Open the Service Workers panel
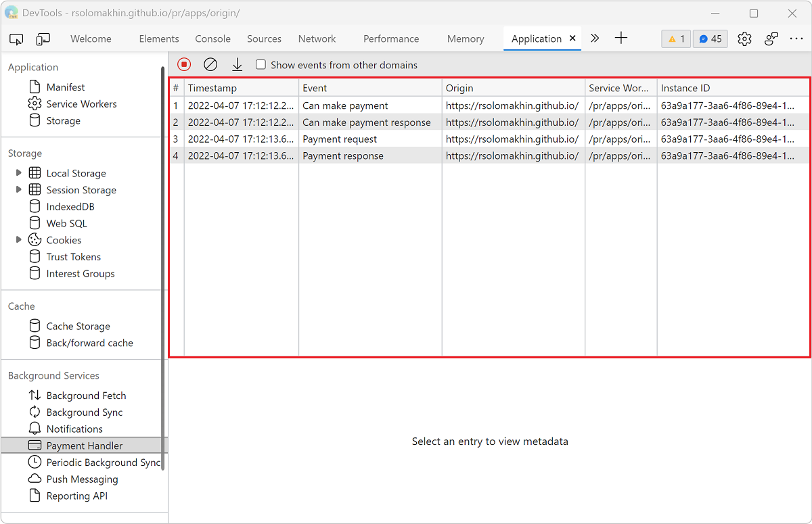812x524 pixels. [81, 103]
